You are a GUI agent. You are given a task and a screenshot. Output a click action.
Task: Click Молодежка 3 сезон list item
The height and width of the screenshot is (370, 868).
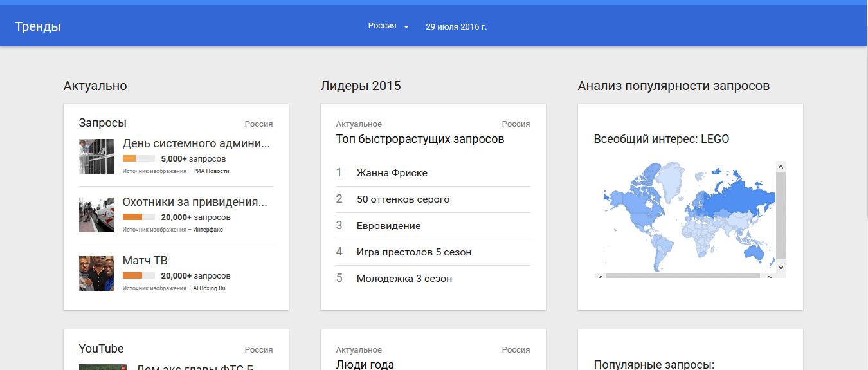[404, 279]
